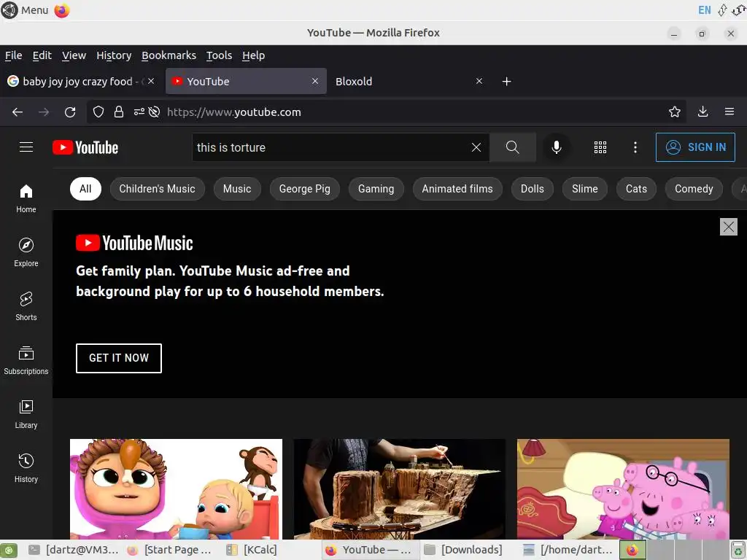
Task: Open Explore in the sidebar
Action: [26, 252]
